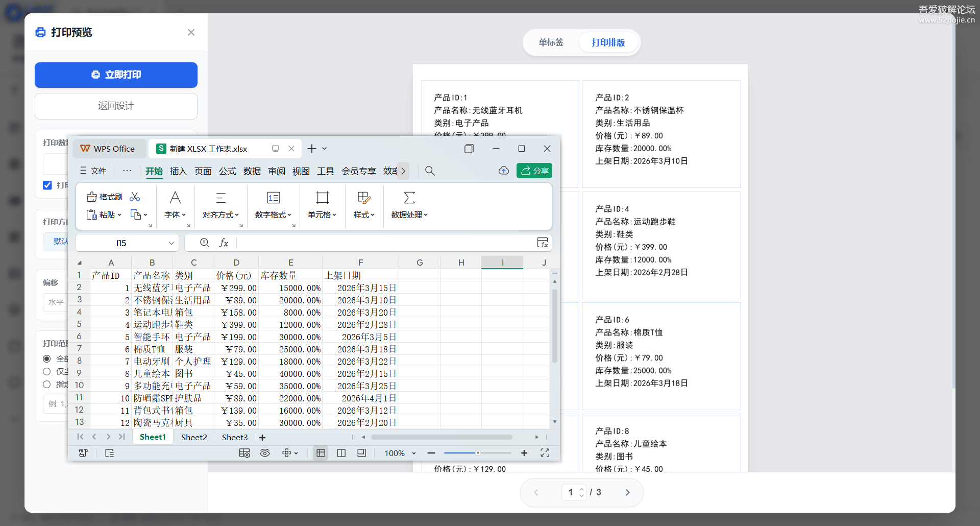
Task: Switch to the 插入 ribbon tab
Action: 178,172
